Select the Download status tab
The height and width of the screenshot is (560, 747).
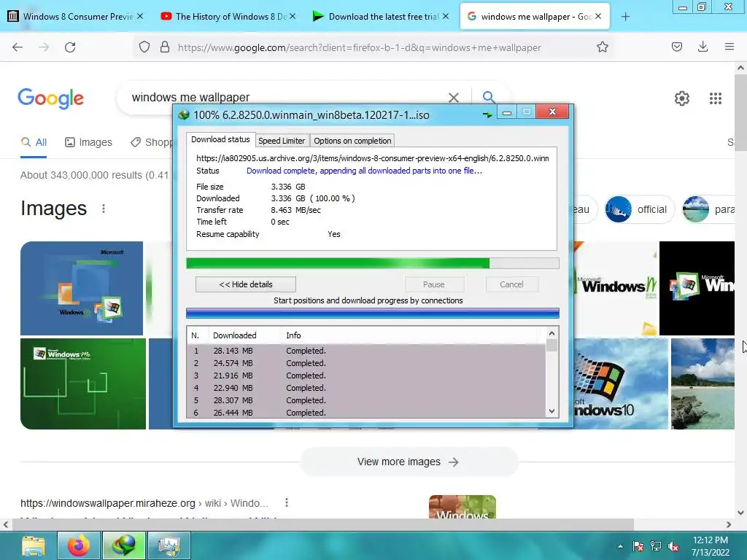(x=220, y=139)
